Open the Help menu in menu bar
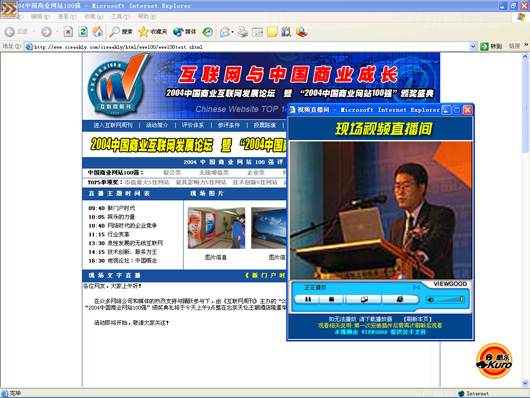Screen dimensions: 530x398 pos(147,17)
